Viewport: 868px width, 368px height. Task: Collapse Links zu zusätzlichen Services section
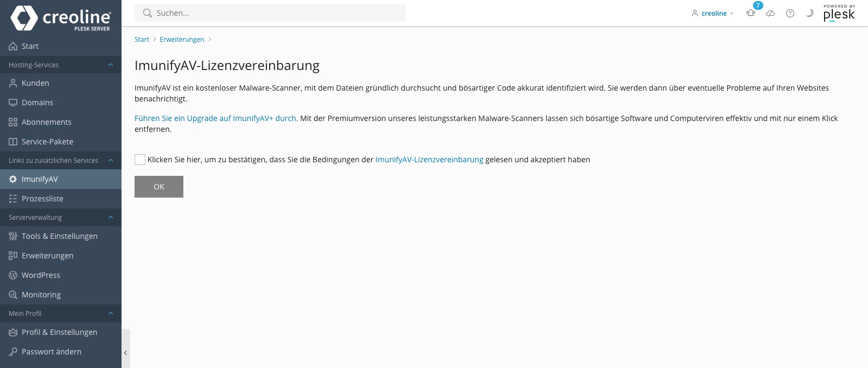111,160
